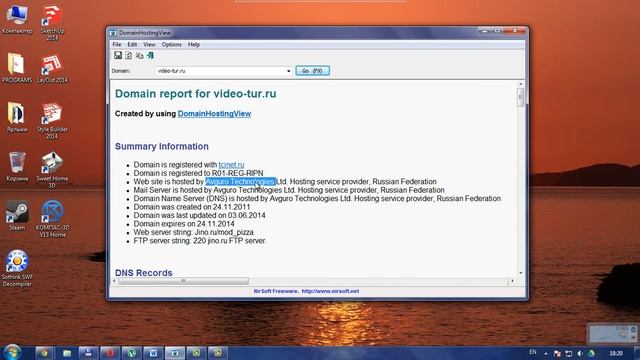Click 'Domain was last updated on 03.06.2014' line
Viewport: 640px width, 360px height.
(x=199, y=216)
